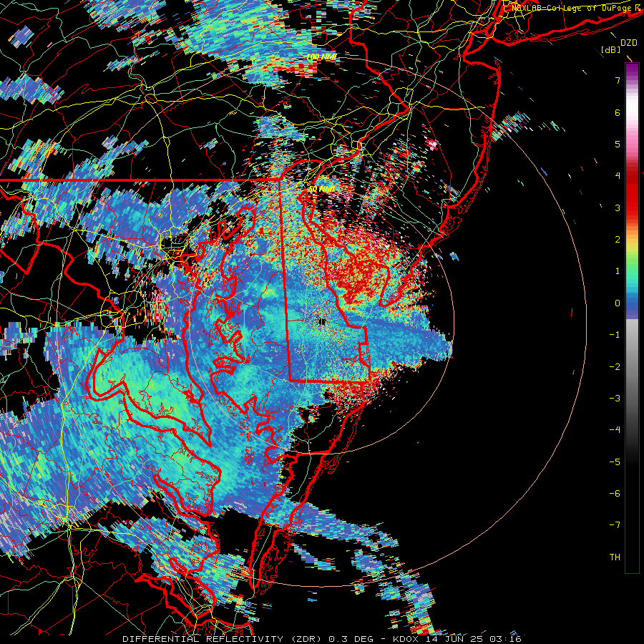Click the '6' value on the color scale
The width and height of the screenshot is (644, 644).
tap(618, 112)
